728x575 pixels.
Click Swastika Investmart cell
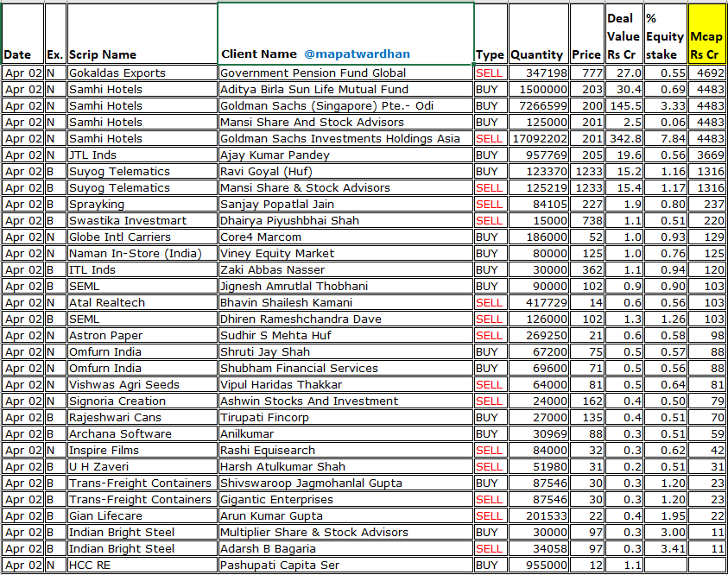(x=142, y=220)
